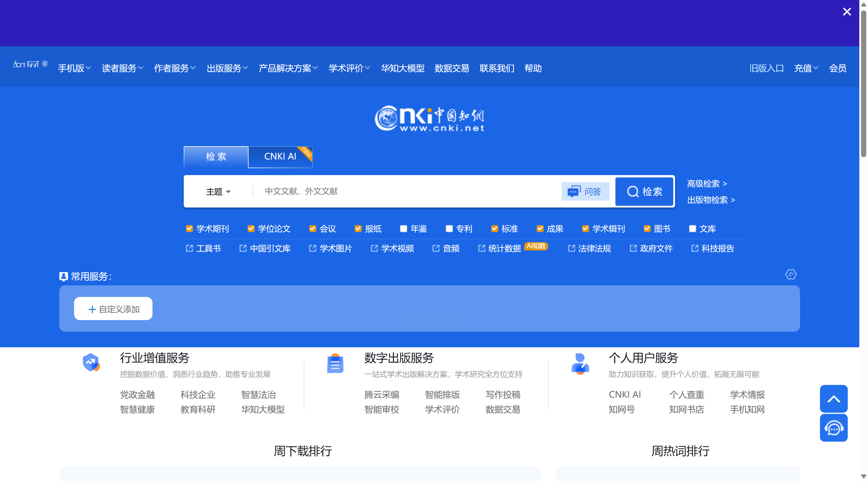Open 数据交易 in the navigation bar
Screen dimensions: 868x481
(452, 68)
